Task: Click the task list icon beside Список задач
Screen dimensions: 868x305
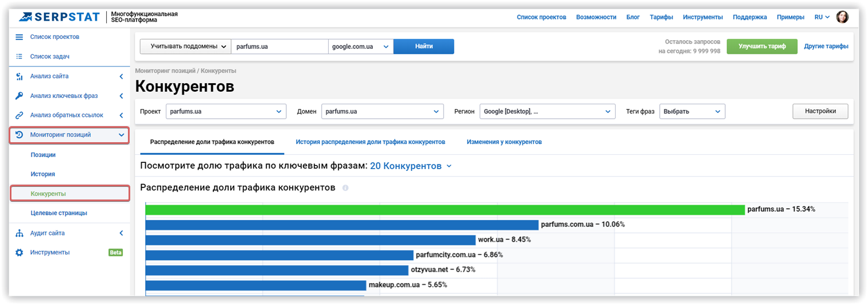Action: [19, 56]
